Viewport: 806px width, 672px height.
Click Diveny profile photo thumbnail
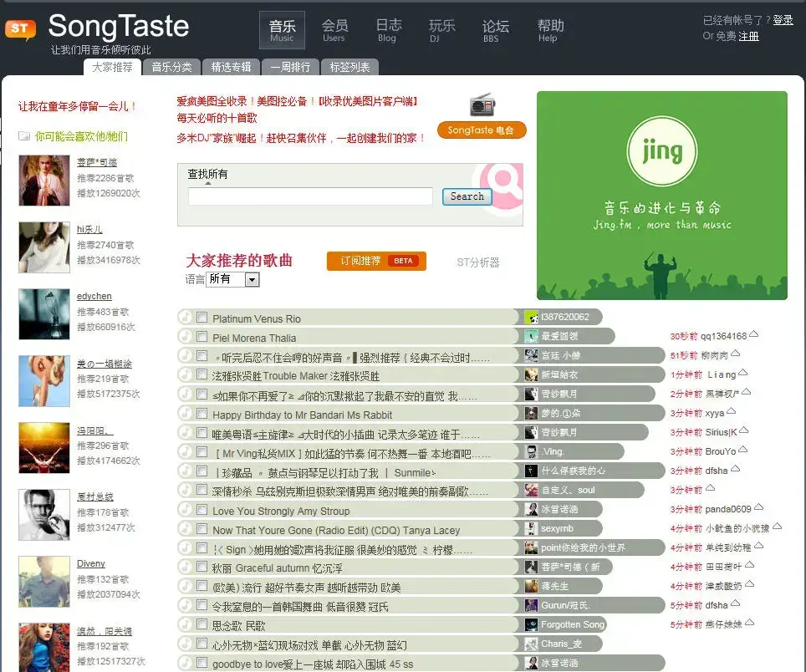click(x=44, y=582)
